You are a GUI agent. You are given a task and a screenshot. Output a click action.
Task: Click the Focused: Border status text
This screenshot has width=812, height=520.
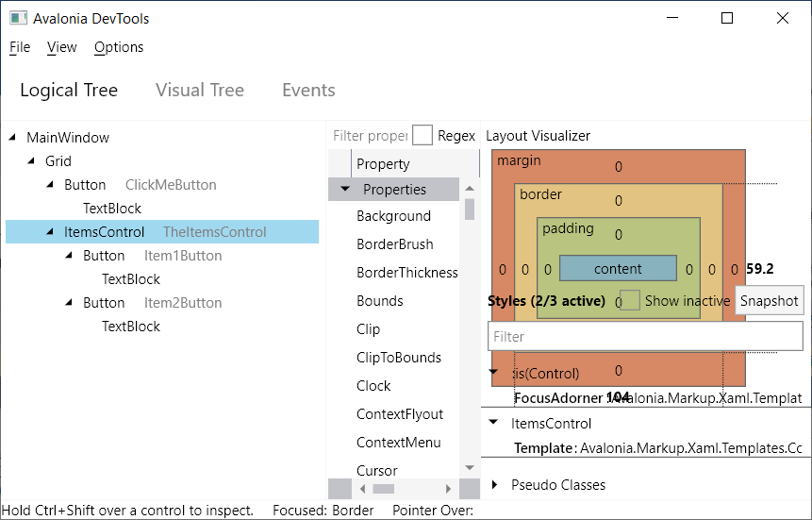point(323,511)
